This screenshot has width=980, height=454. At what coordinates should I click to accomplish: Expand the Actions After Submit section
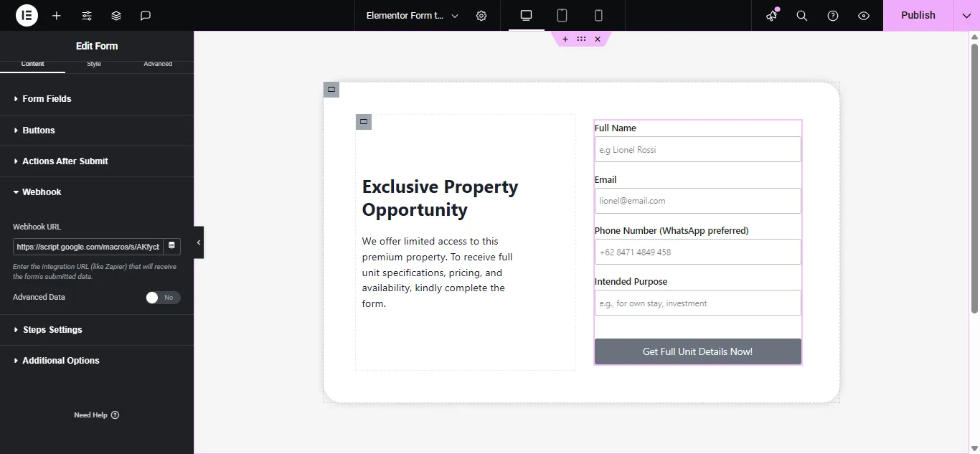(65, 161)
